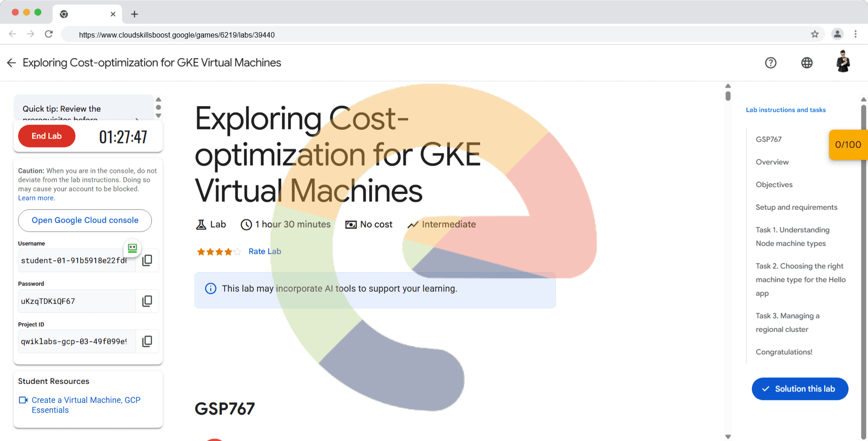Open the language globe icon
The height and width of the screenshot is (441, 868).
click(807, 63)
